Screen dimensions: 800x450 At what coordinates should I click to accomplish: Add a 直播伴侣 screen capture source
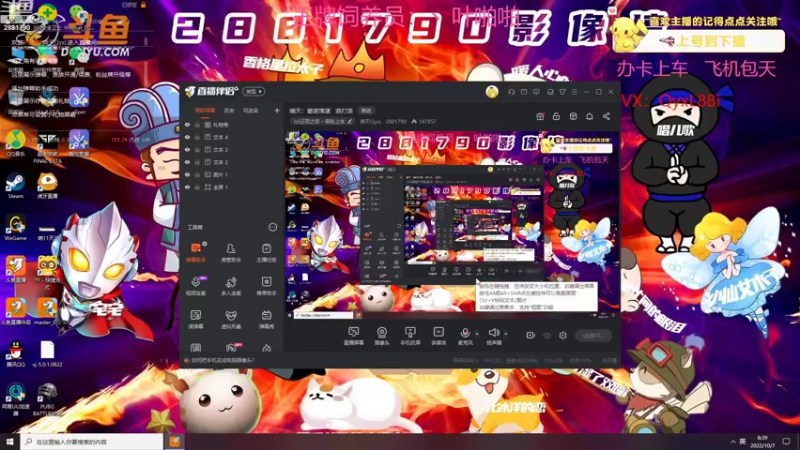pos(353,336)
